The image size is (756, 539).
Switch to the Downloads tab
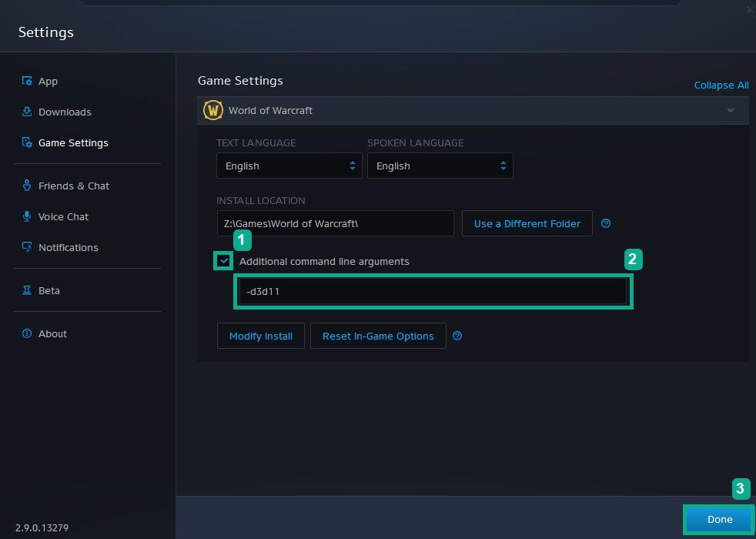point(65,112)
